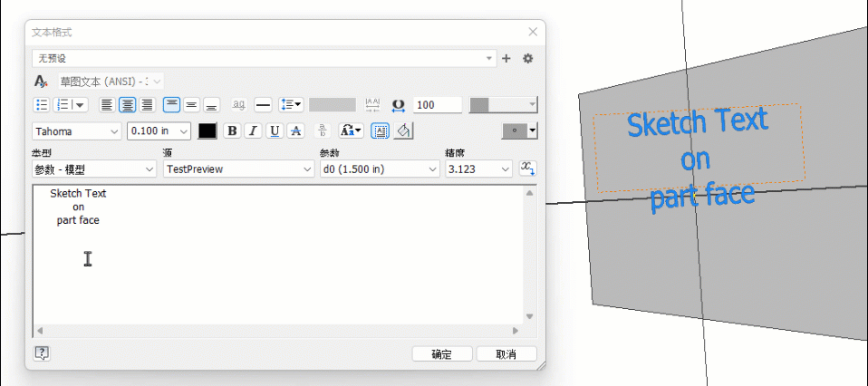Image resolution: width=868 pixels, height=386 pixels.
Task: Toggle center text alignment
Action: (x=128, y=104)
